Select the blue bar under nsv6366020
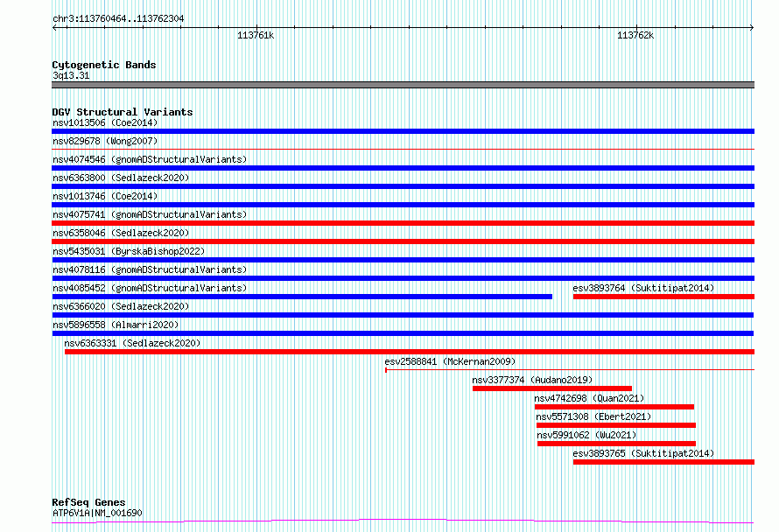This screenshot has width=779, height=532. coord(403,315)
